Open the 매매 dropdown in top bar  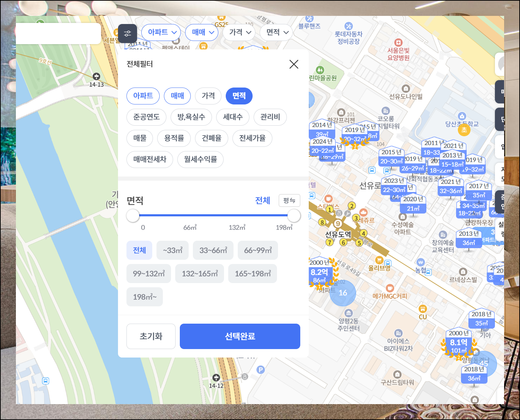tap(202, 32)
